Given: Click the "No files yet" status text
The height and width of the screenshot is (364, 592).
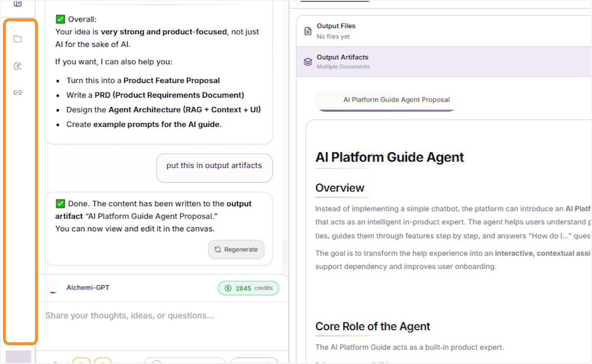Looking at the screenshot, I should coord(333,36).
